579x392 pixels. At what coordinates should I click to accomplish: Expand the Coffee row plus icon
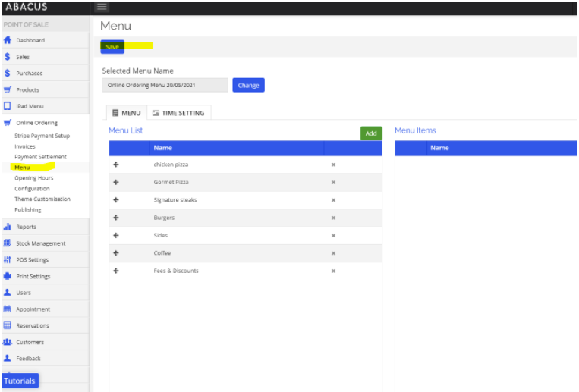[116, 253]
